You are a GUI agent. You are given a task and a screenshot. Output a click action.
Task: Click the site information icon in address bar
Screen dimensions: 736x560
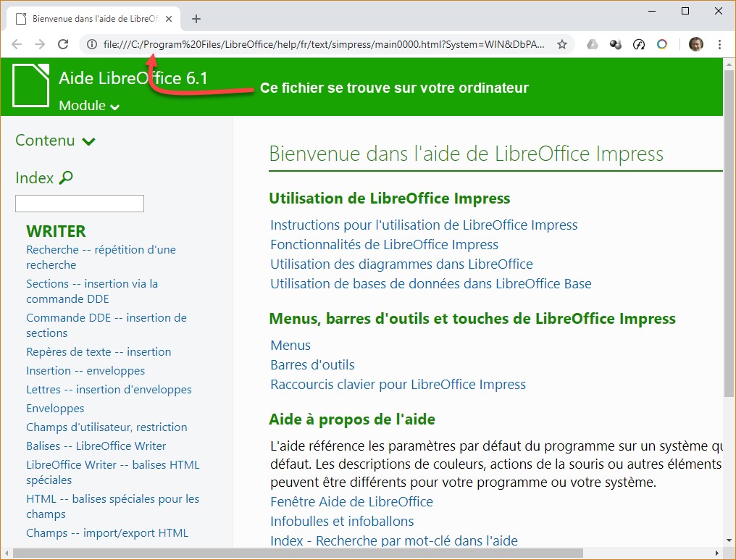click(92, 44)
